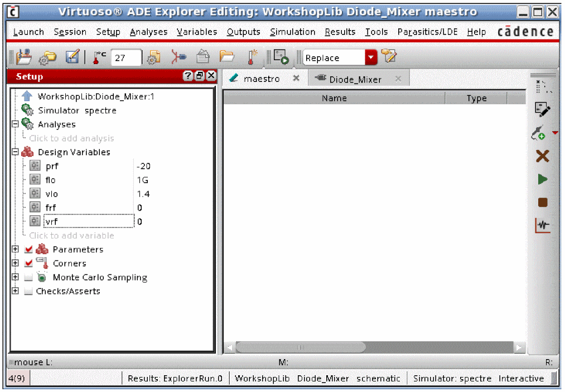Open the Simulation menu
This screenshot has height=392, width=565.
click(292, 32)
